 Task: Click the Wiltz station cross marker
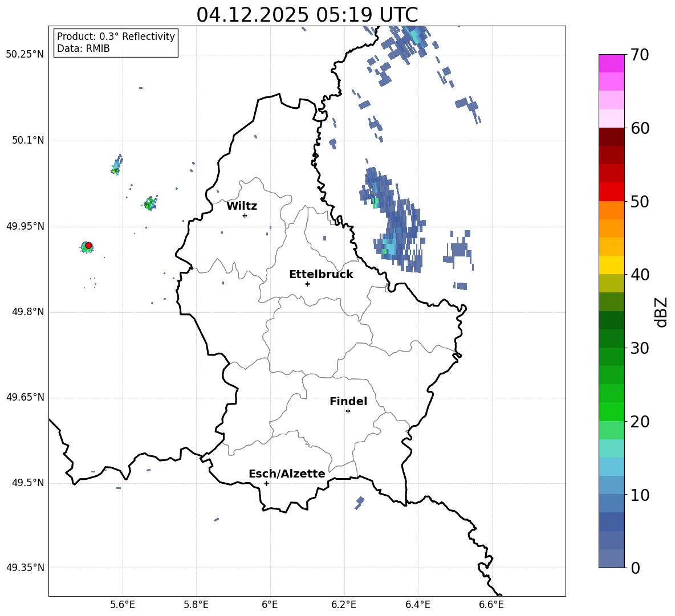(245, 215)
